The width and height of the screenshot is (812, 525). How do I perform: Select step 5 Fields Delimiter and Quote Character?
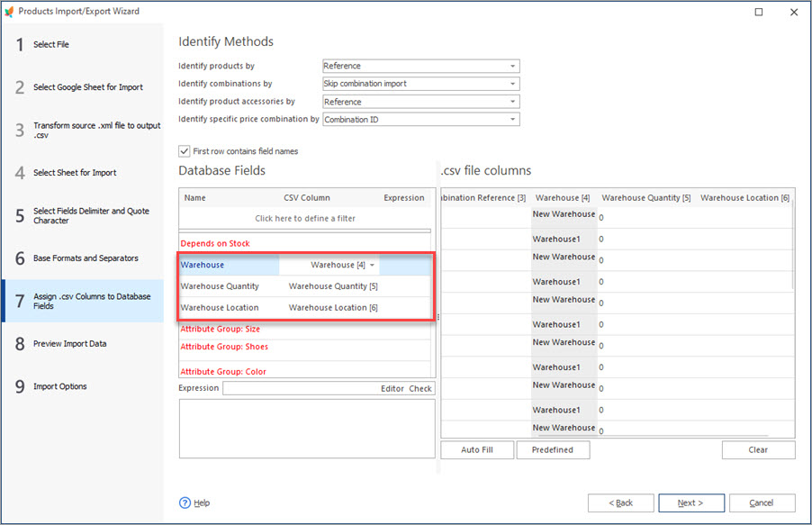click(83, 215)
